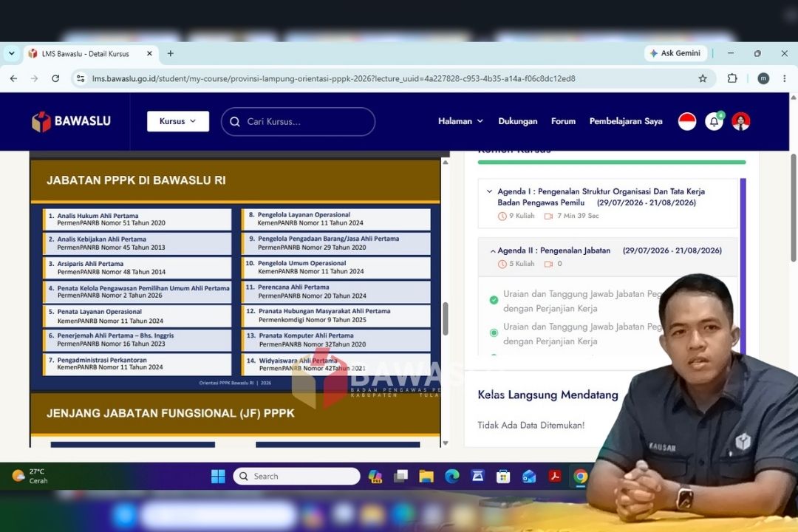Collapse Agenda II: Pengenalan Jabatan
Image resolution: width=798 pixels, height=532 pixels.
click(607, 256)
